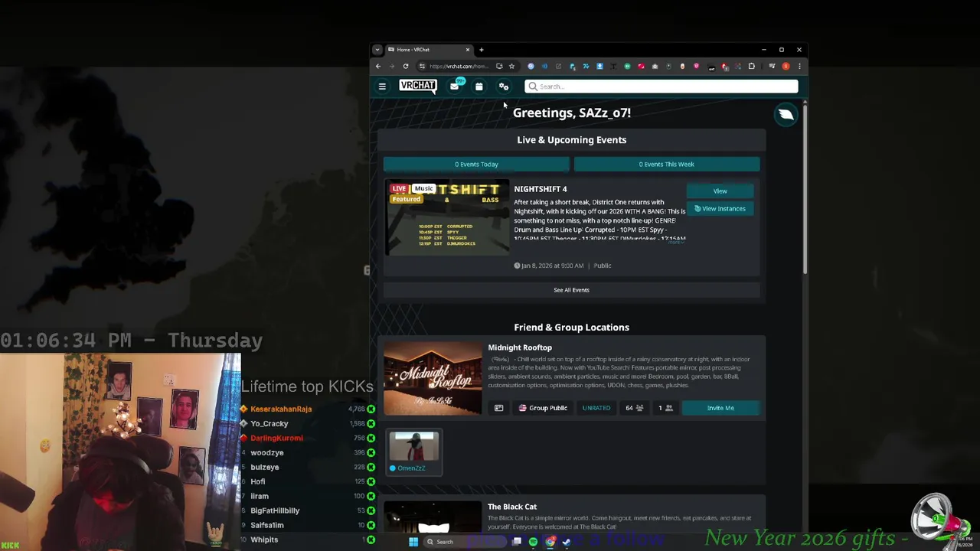Open Chrome three-dot menu
Viewport: 980px width, 551px height.
pyautogui.click(x=799, y=67)
